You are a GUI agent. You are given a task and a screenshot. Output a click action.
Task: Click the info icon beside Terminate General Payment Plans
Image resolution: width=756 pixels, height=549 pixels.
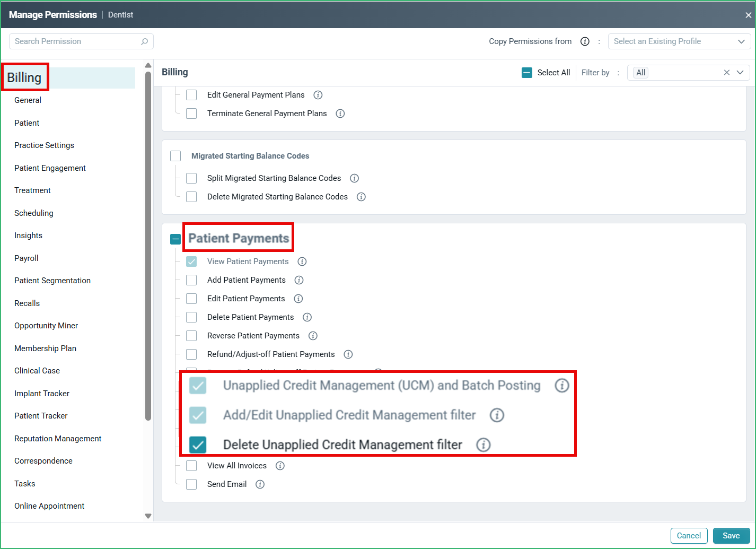pos(340,114)
